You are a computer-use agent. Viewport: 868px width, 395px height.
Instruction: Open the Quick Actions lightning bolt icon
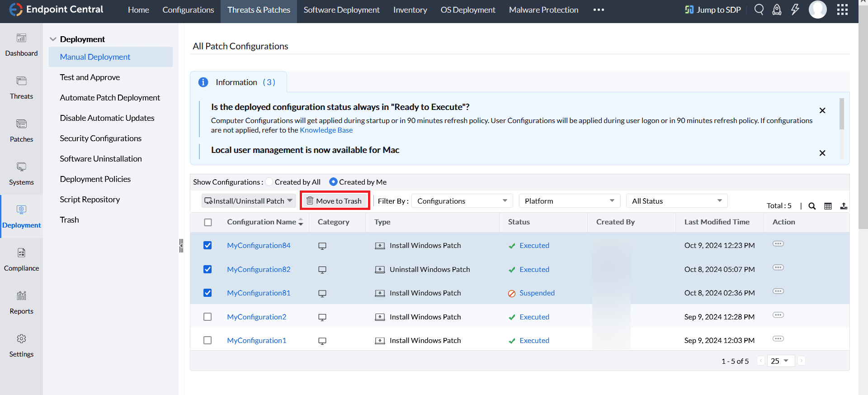795,10
